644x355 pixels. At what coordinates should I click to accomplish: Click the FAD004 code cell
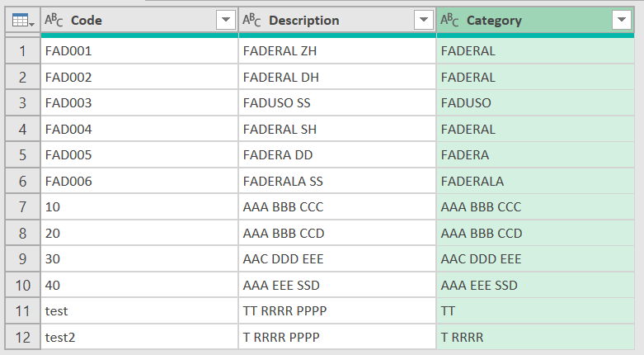[x=139, y=129]
